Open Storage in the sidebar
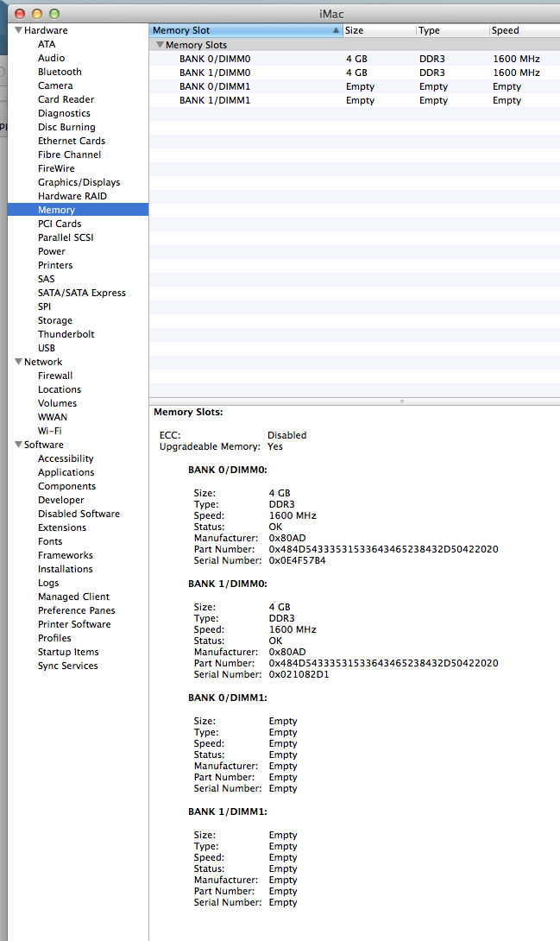This screenshot has height=941, width=560. [55, 320]
